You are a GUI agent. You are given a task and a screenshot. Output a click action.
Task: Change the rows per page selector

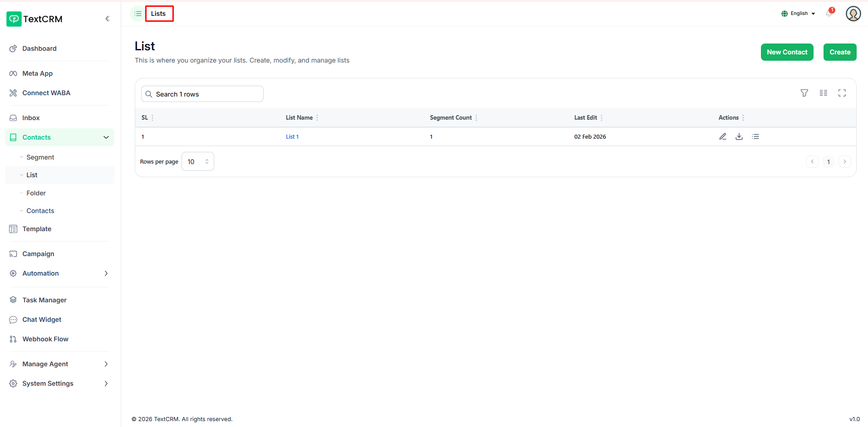(198, 162)
